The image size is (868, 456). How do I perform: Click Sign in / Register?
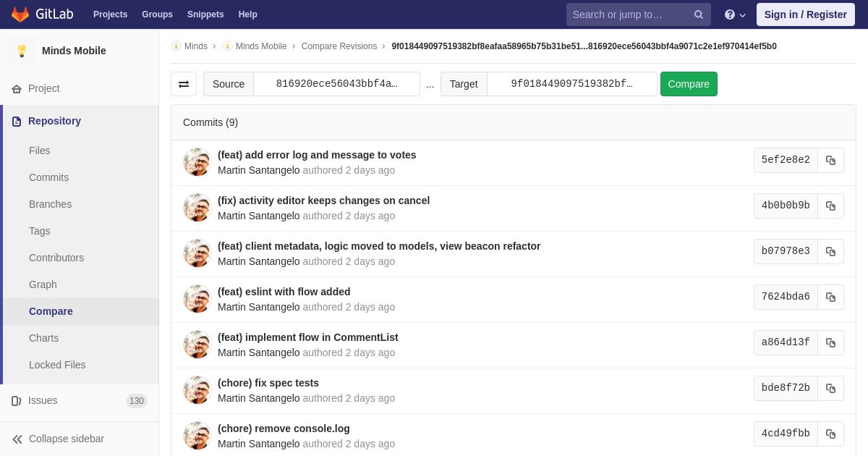pos(805,14)
